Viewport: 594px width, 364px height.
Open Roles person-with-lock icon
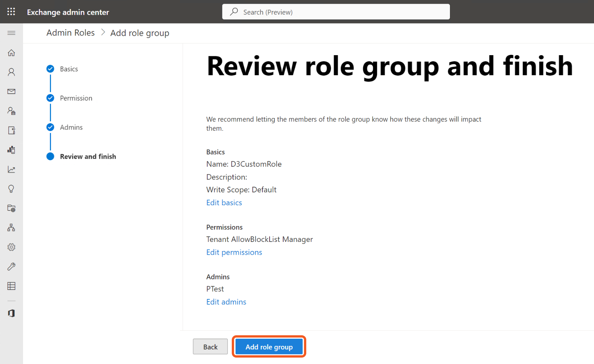pos(11,111)
